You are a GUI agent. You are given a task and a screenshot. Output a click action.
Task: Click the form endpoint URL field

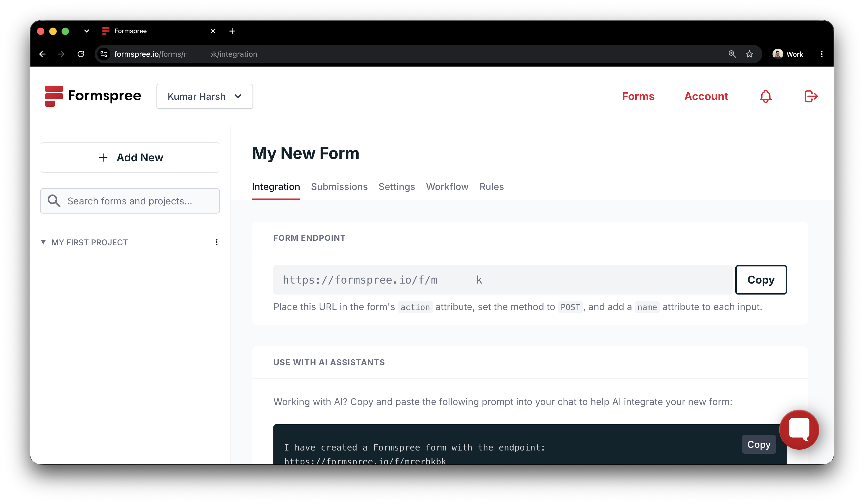(503, 280)
